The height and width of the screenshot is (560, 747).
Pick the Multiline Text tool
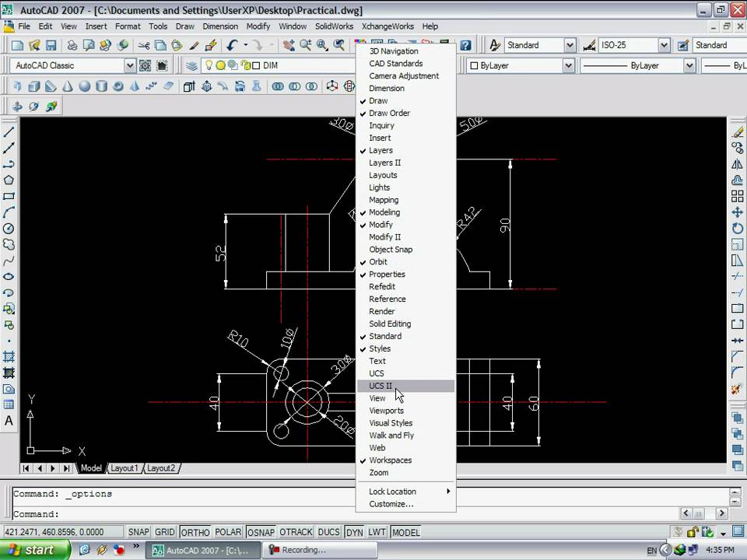click(x=9, y=421)
